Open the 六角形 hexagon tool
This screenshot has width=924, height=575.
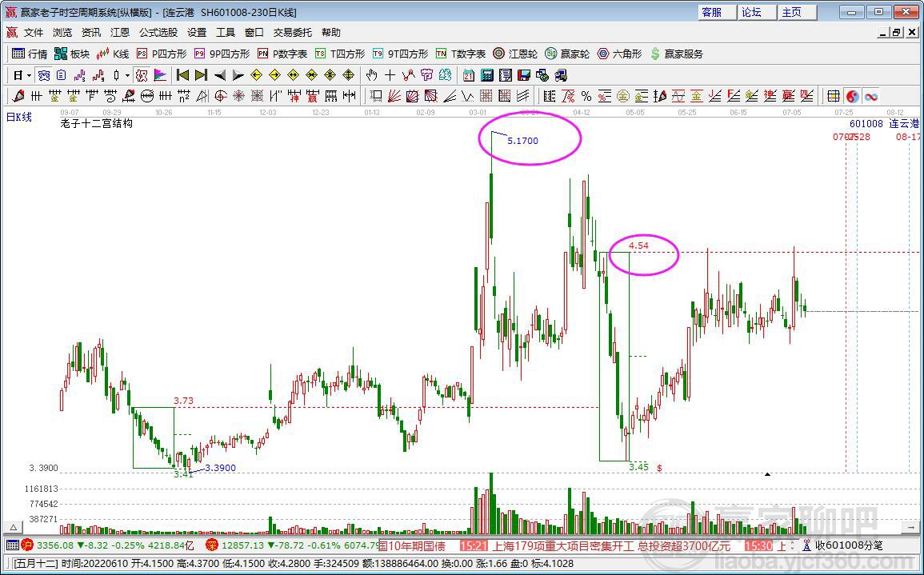pyautogui.click(x=619, y=54)
